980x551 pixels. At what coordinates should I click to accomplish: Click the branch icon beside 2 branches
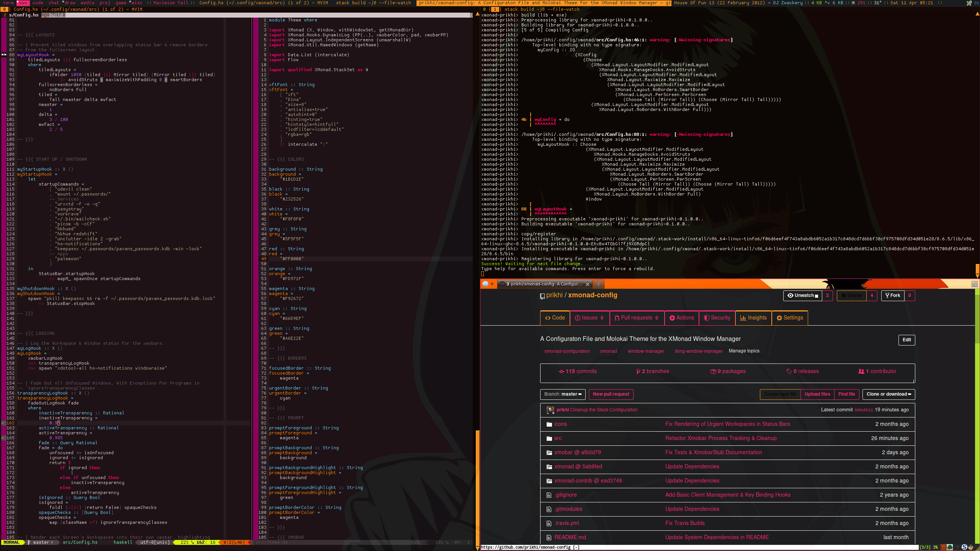click(638, 372)
